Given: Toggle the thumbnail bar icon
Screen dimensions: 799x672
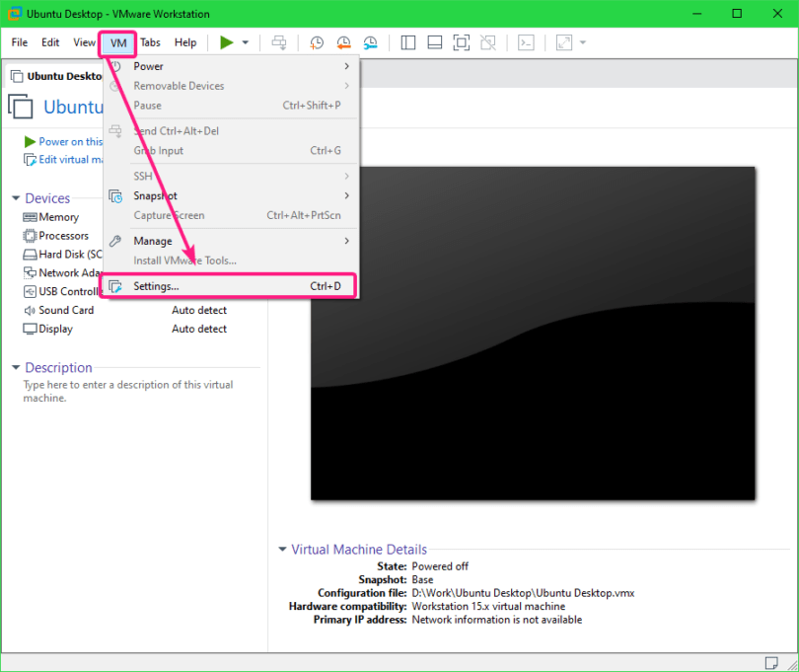Looking at the screenshot, I should coord(435,42).
